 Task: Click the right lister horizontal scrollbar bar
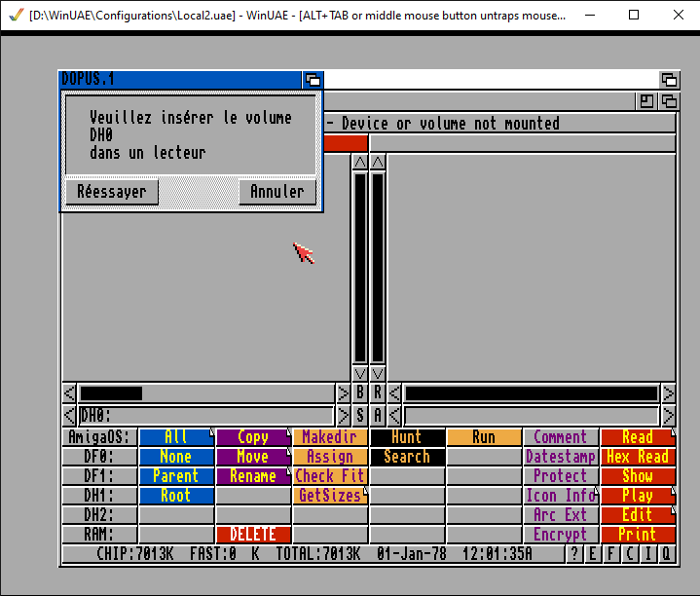[x=532, y=393]
